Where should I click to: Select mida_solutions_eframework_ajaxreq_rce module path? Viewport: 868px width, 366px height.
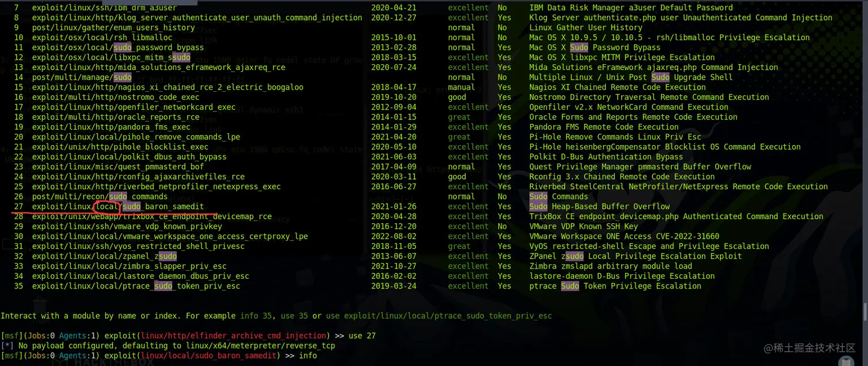click(x=158, y=67)
